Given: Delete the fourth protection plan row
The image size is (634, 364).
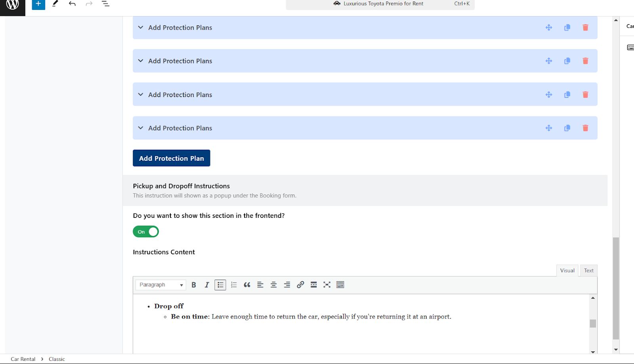Looking at the screenshot, I should click(585, 128).
